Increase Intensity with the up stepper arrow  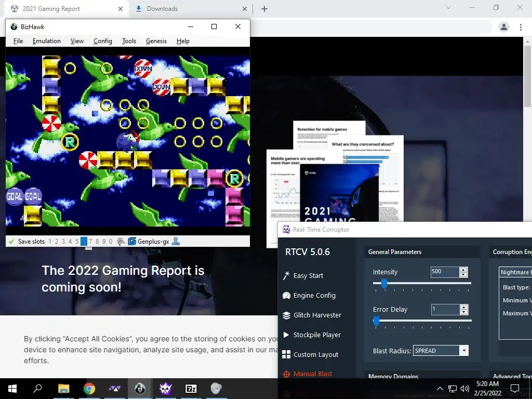click(x=463, y=270)
